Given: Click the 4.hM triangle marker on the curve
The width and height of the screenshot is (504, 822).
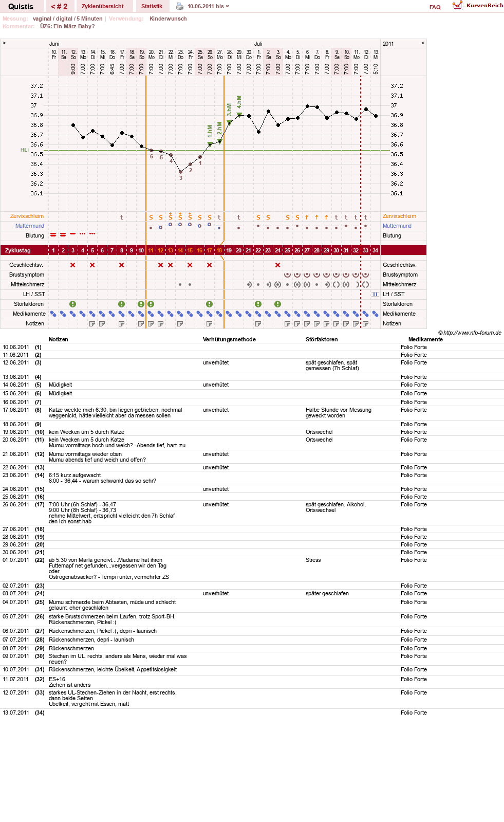Looking at the screenshot, I should click(x=239, y=115).
